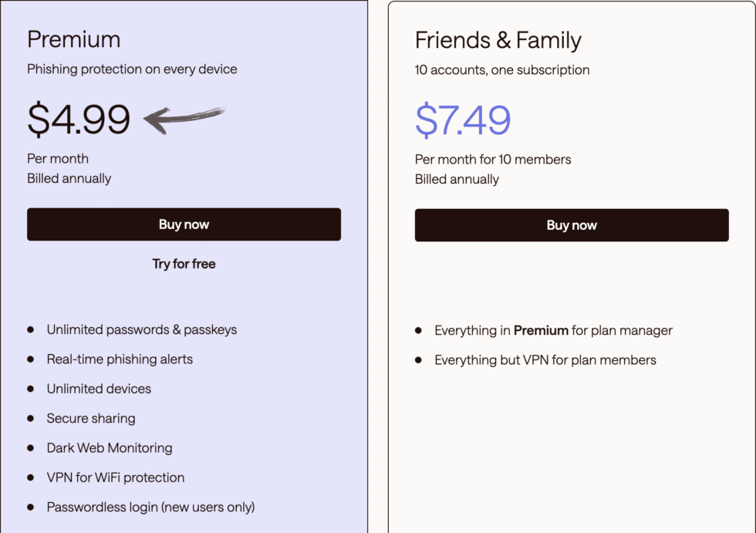
Task: Click the Friends & Family plan heading
Action: click(498, 39)
